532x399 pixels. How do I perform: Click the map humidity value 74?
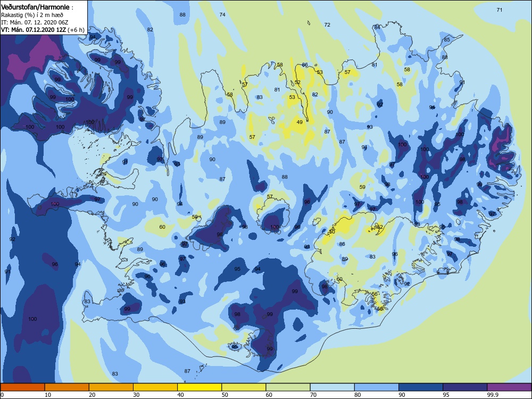(x=222, y=14)
